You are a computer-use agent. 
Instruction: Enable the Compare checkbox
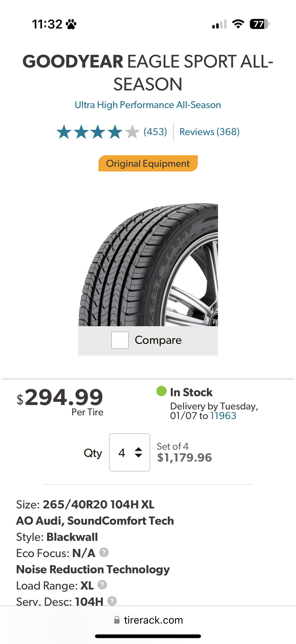[120, 340]
